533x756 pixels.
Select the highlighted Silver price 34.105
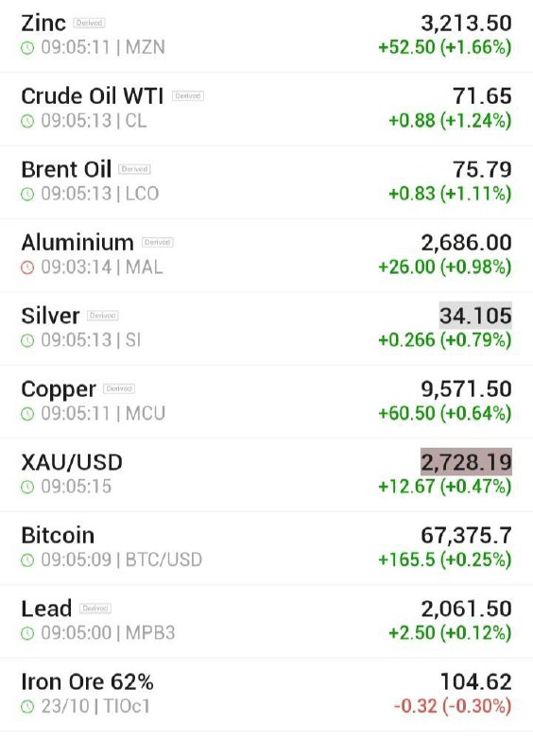click(x=475, y=316)
